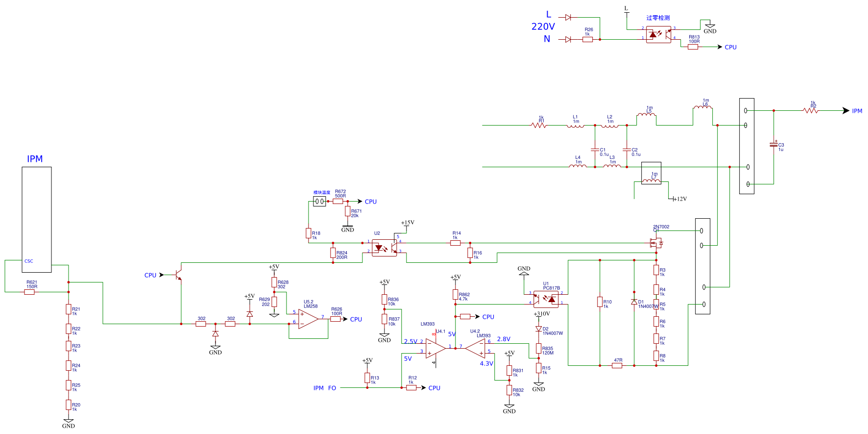The height and width of the screenshot is (434, 868).
Task: Click the D1 diode symbol
Action: pos(634,302)
